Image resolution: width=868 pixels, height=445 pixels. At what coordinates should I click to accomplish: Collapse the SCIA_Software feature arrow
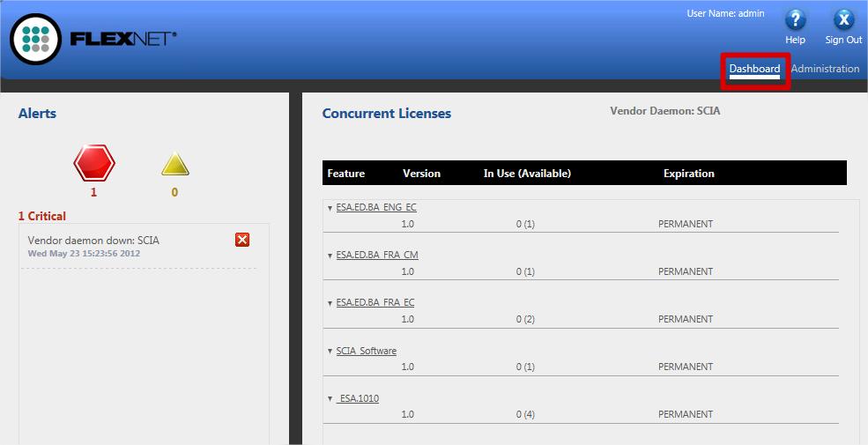[330, 352]
